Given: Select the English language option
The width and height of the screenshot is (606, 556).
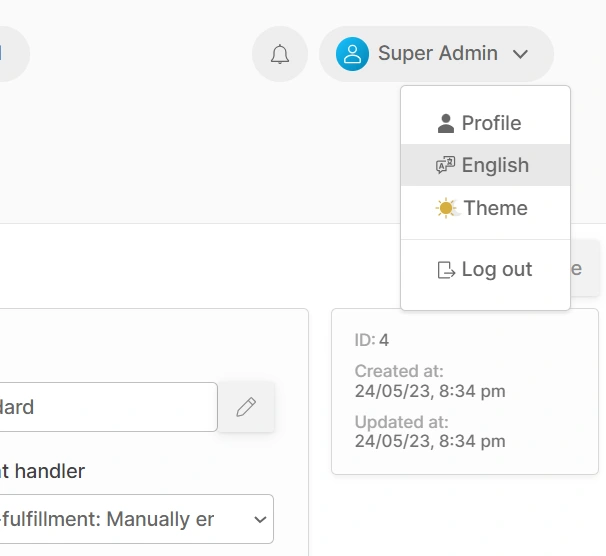Looking at the screenshot, I should pyautogui.click(x=495, y=166).
